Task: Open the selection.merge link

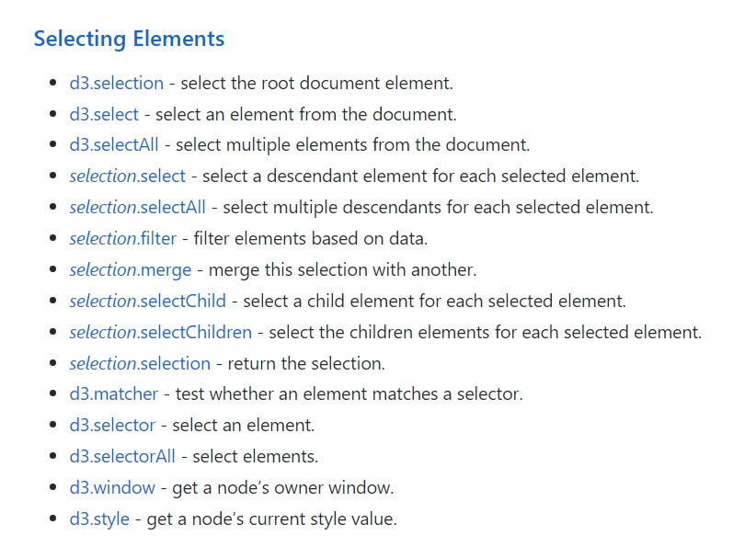Action: tap(130, 269)
